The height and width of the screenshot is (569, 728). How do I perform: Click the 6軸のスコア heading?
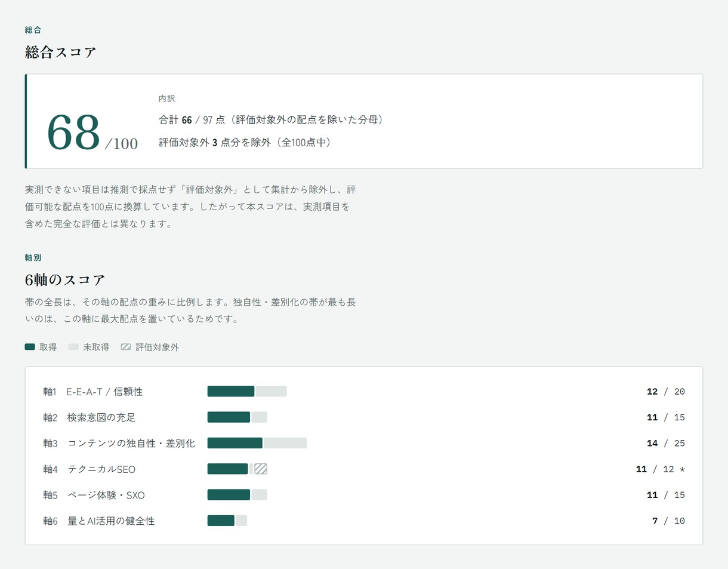65,279
